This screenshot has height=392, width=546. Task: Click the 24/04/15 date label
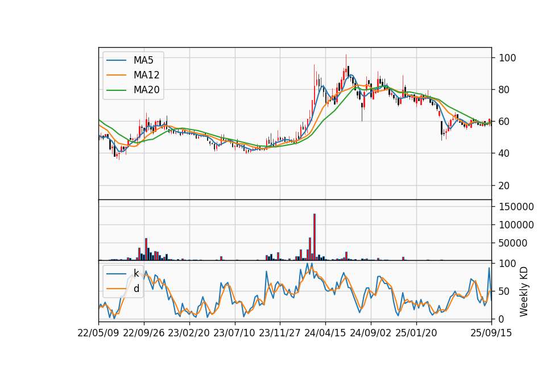coord(325,333)
